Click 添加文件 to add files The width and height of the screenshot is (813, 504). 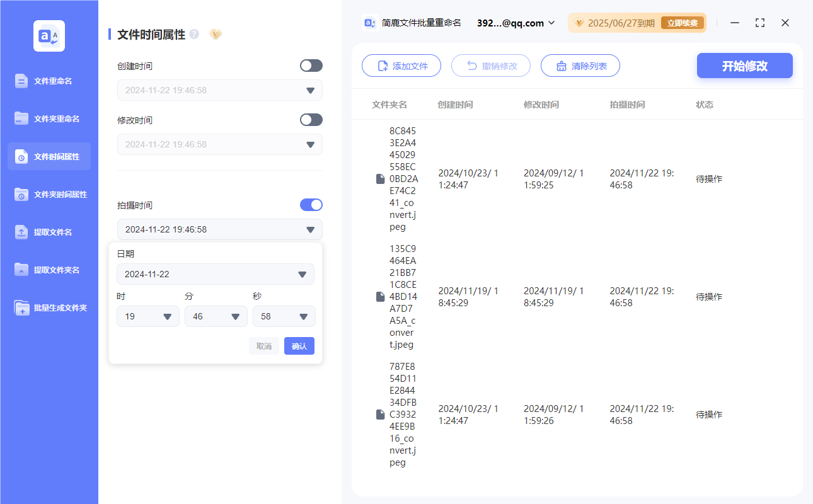(401, 66)
